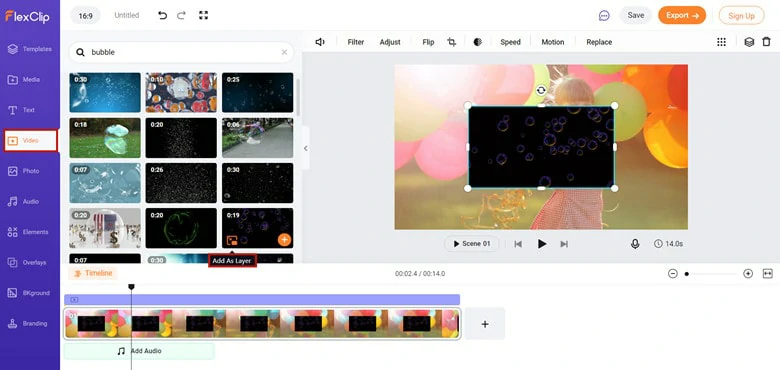Open the Elements tab in sidebar
Image resolution: width=780 pixels, height=370 pixels.
coord(30,232)
